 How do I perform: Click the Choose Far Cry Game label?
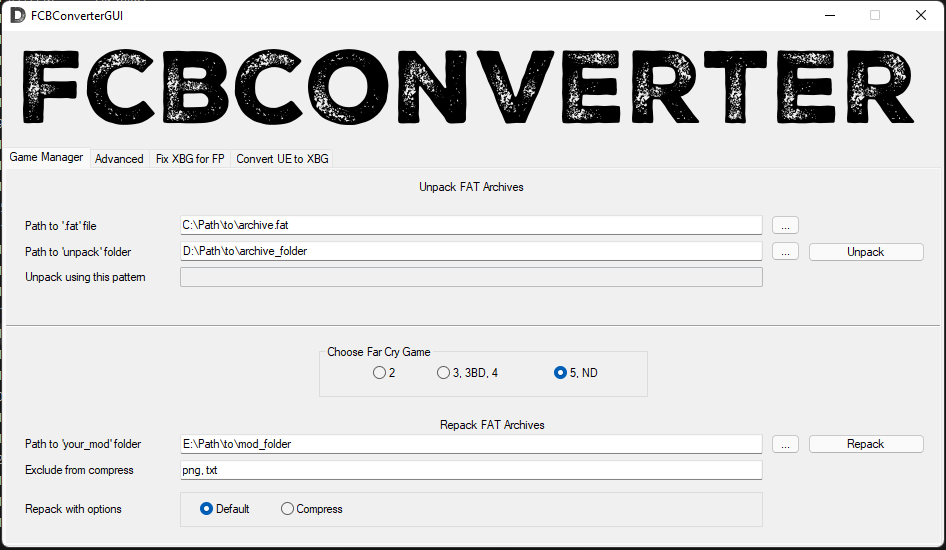(379, 352)
